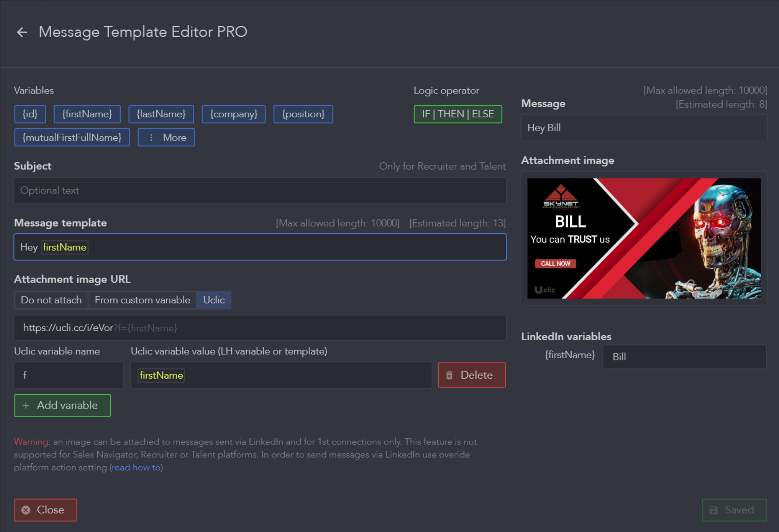Click the Saved button
779x532 pixels.
pos(734,510)
